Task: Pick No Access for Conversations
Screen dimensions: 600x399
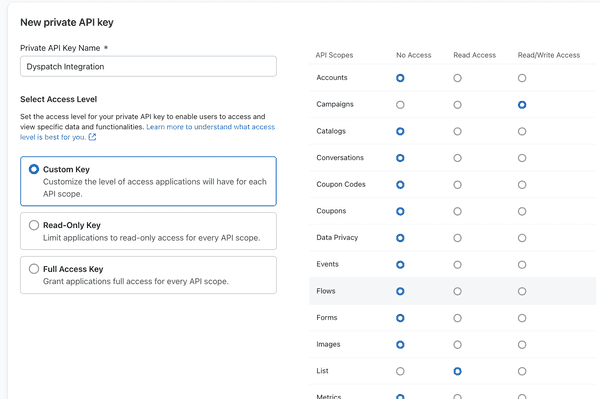Action: click(400, 158)
